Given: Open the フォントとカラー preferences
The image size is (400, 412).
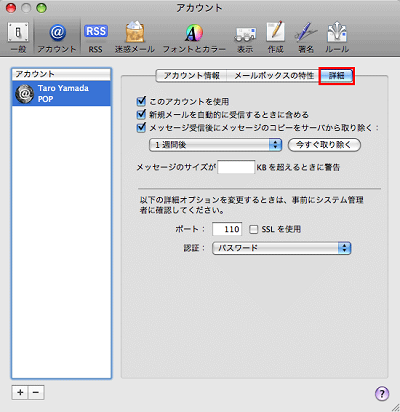Looking at the screenshot, I should point(194,37).
